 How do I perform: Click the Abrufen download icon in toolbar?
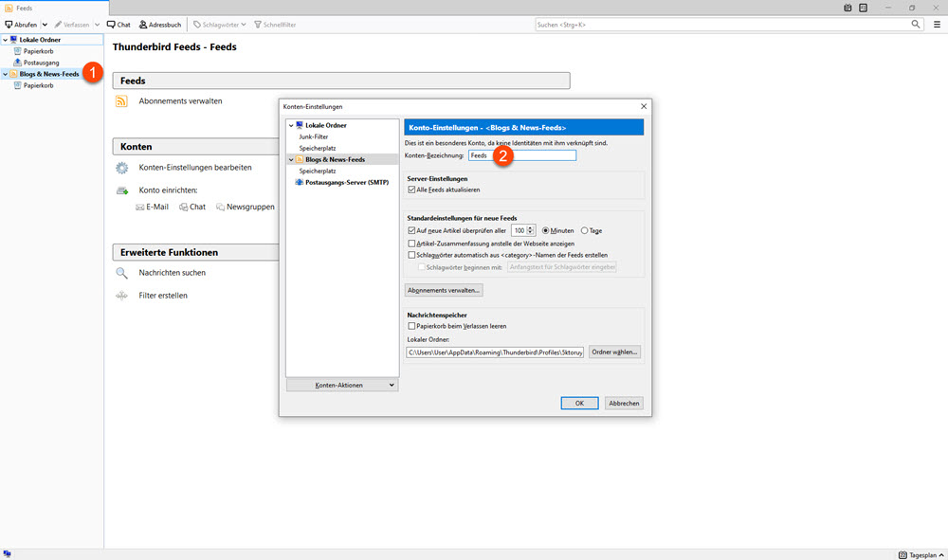click(9, 24)
